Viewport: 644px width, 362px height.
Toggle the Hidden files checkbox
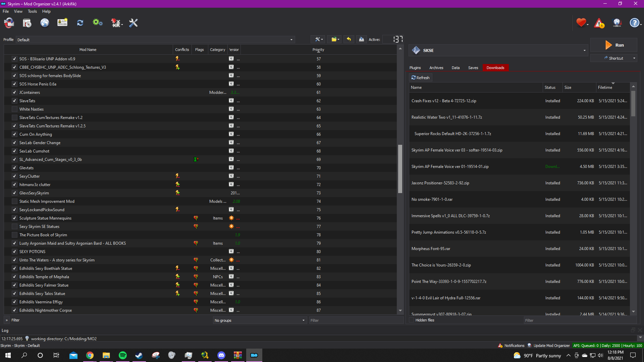[412, 320]
